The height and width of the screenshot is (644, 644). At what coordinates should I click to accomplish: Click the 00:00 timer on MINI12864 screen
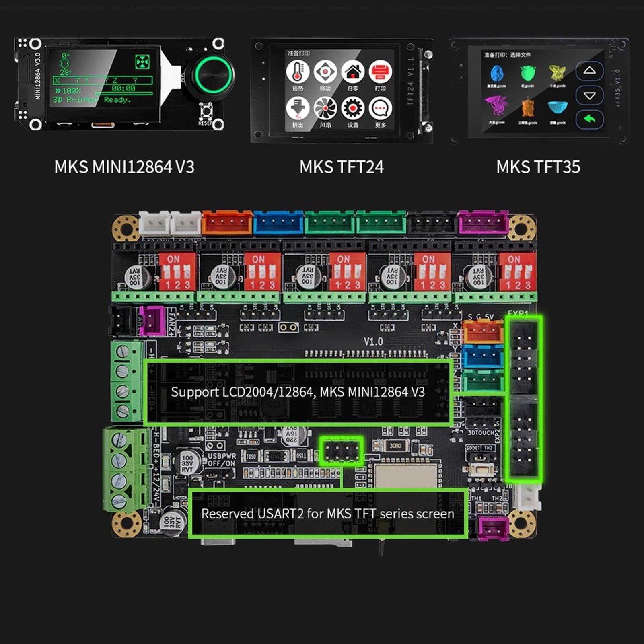[123, 88]
